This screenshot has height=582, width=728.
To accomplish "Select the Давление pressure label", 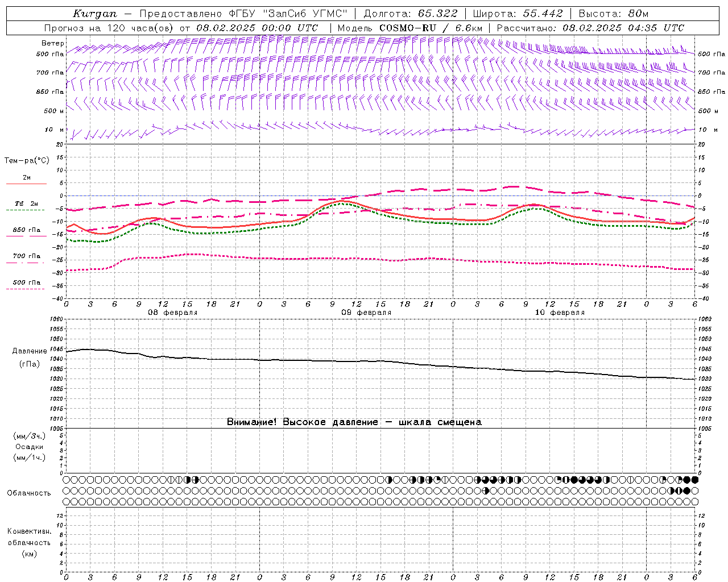I will coord(30,351).
